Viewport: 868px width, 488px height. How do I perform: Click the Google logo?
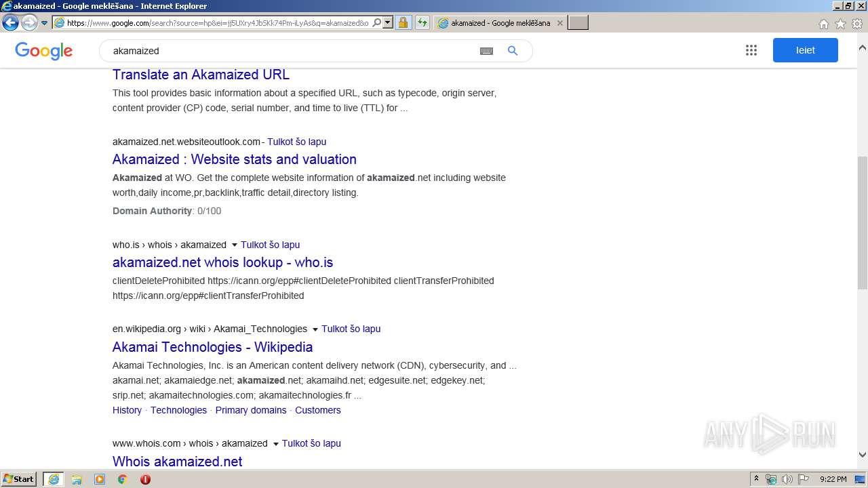(43, 51)
